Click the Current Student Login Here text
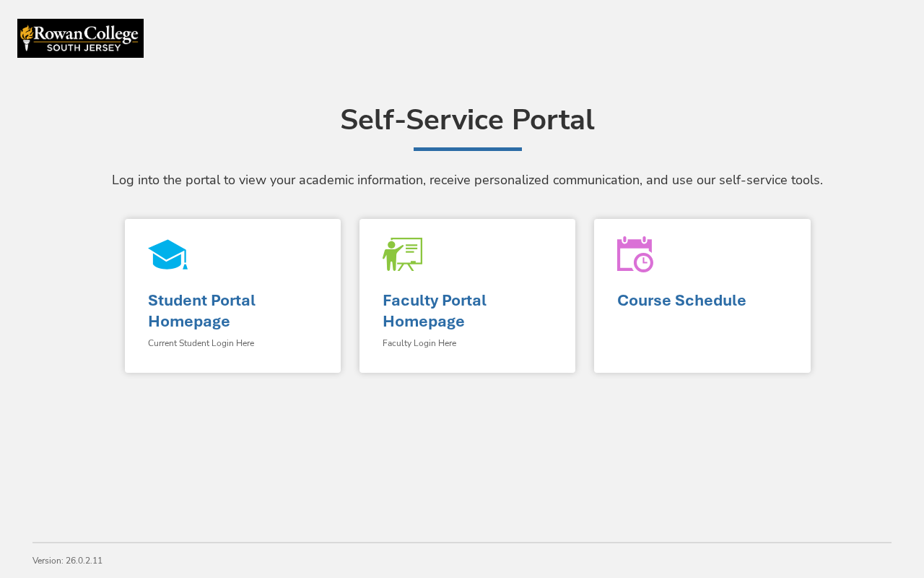 (201, 343)
